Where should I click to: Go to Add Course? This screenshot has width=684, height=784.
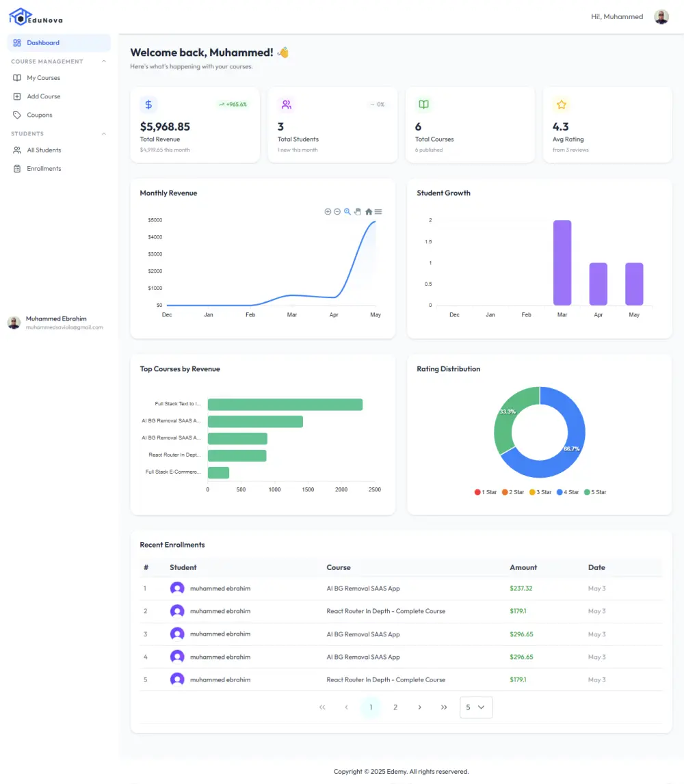point(59,96)
